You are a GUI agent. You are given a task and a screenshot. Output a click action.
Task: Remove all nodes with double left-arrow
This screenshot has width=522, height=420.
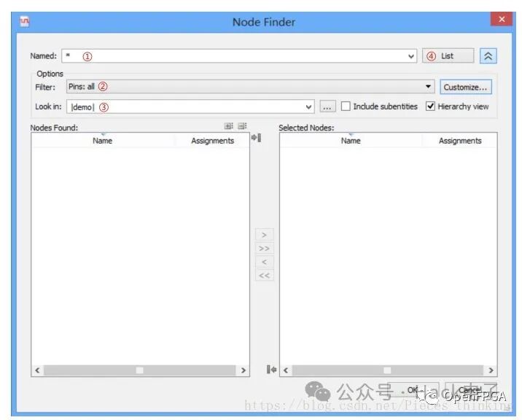(x=264, y=276)
